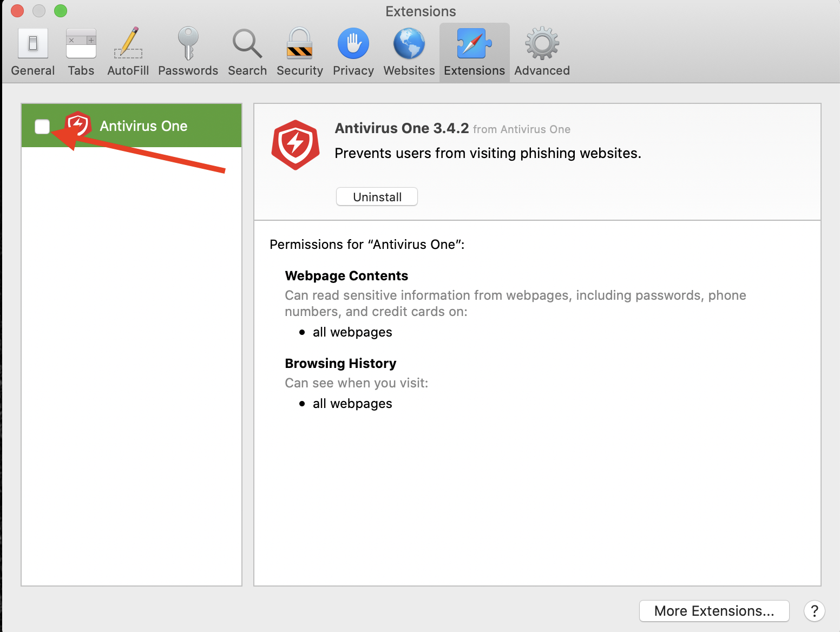Open the Privacy hand icon pane
Image resolution: width=840 pixels, height=632 pixels.
(353, 52)
